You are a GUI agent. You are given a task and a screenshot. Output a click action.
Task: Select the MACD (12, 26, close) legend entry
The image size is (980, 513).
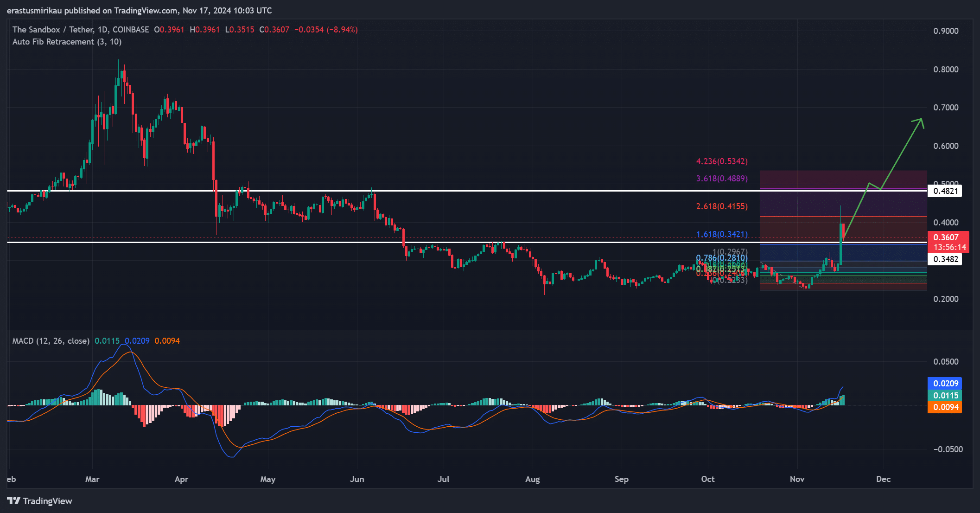point(51,340)
